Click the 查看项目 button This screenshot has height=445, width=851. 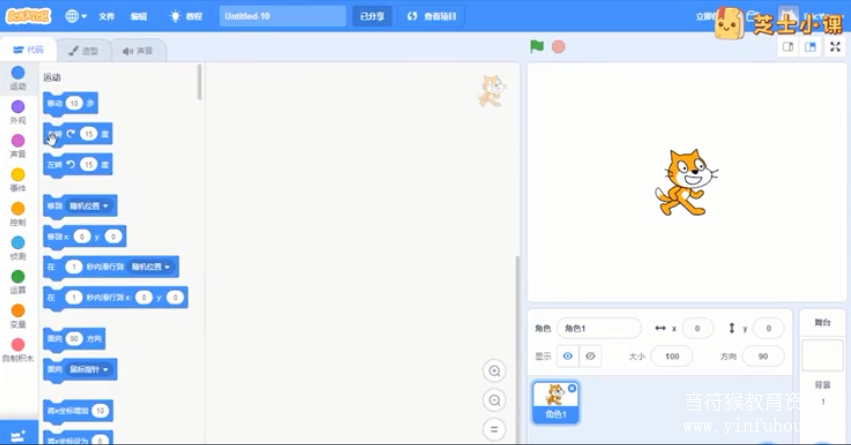432,16
